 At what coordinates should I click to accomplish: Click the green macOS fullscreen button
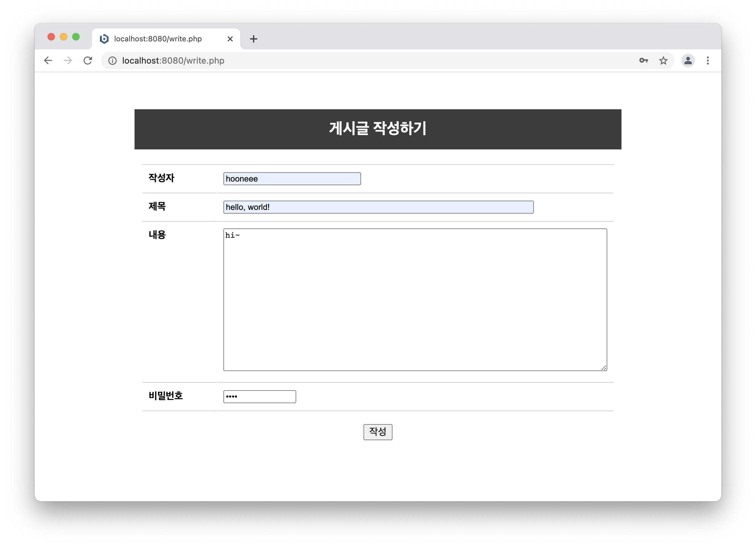click(76, 37)
